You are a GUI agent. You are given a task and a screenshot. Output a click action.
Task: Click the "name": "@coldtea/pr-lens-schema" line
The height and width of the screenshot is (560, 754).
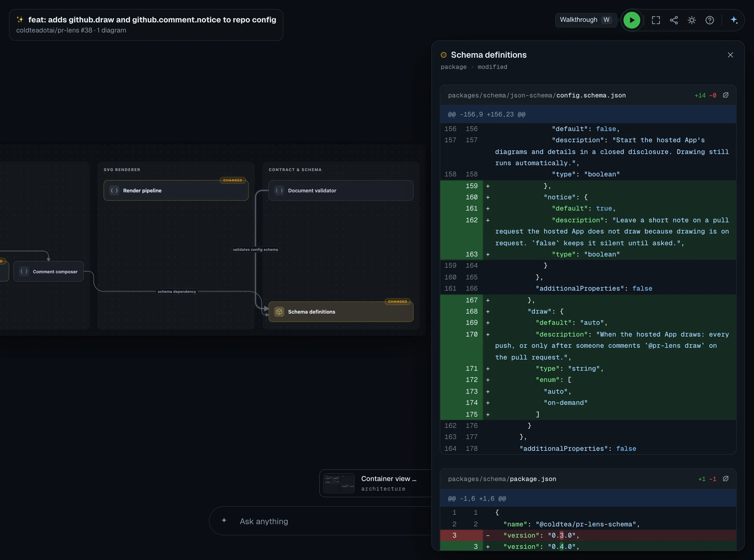pyautogui.click(x=588, y=524)
